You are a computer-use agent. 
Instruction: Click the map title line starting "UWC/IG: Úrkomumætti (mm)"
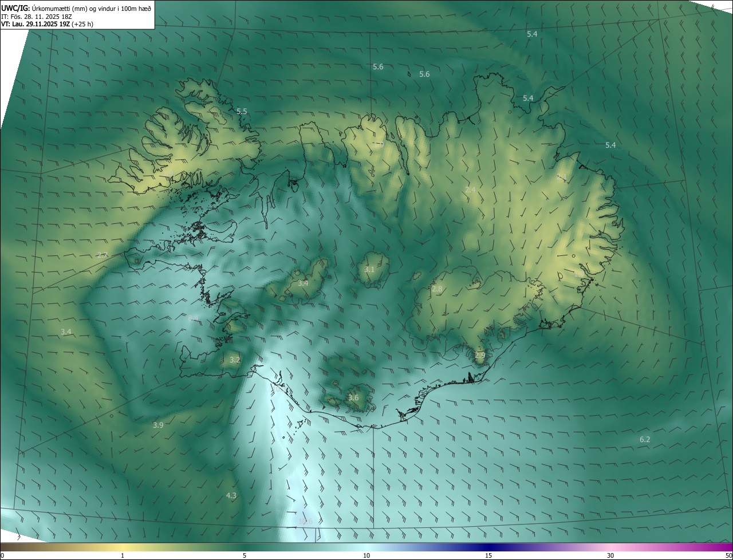76,7
